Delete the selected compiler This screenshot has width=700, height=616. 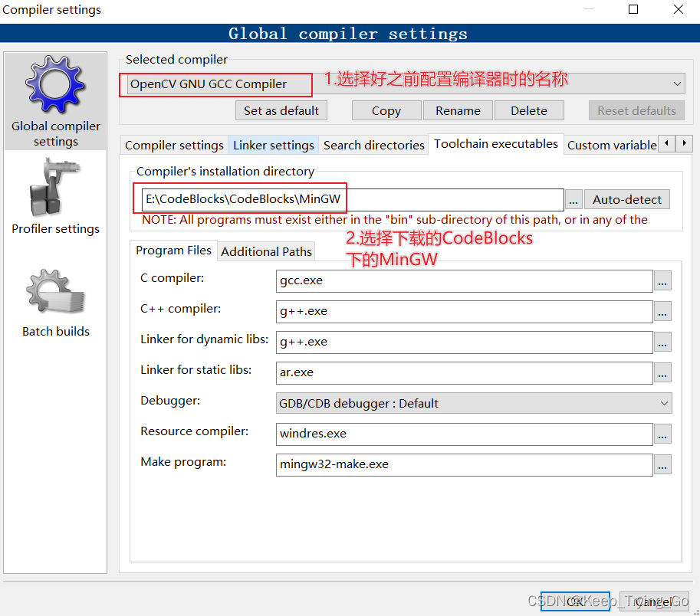529,110
